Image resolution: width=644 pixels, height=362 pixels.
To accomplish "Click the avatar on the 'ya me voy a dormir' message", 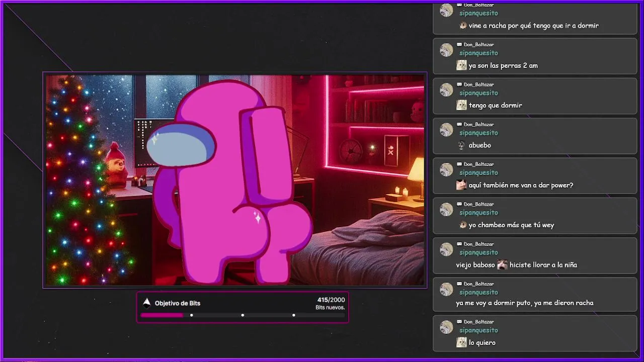I will (x=446, y=289).
